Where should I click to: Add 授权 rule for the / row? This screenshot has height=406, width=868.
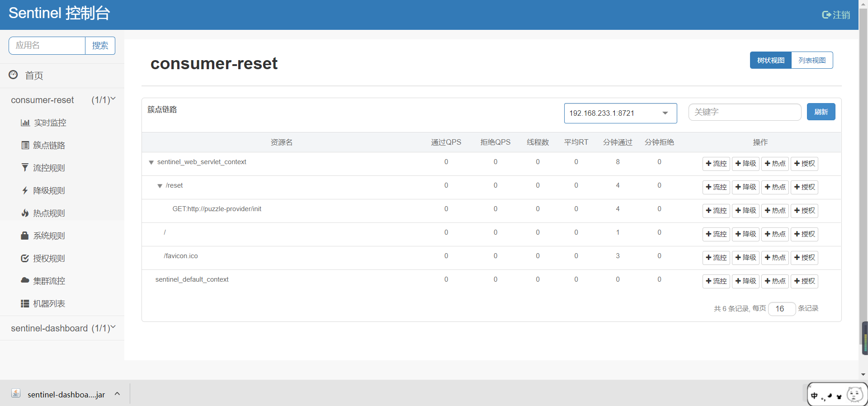tap(804, 234)
